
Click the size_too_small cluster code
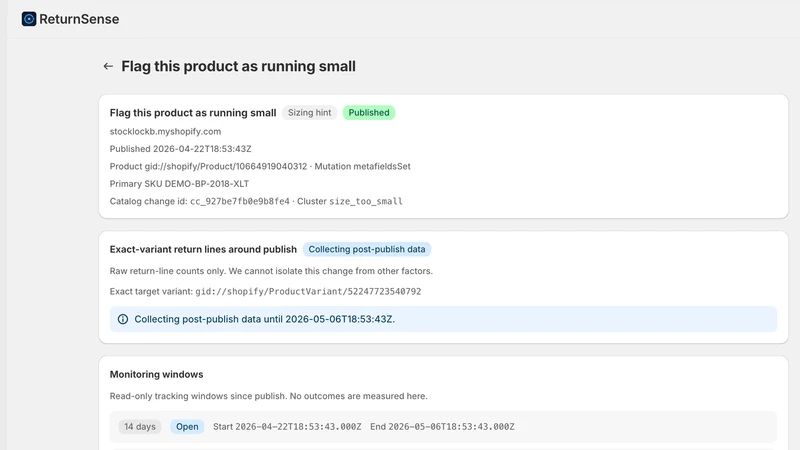point(366,202)
